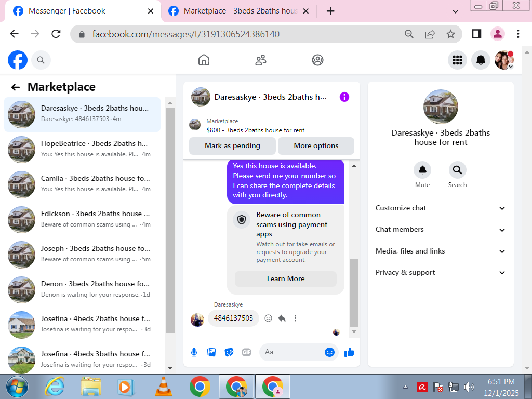Reload the page with Chrome refresh icon
Image resolution: width=532 pixels, height=399 pixels.
[56, 34]
